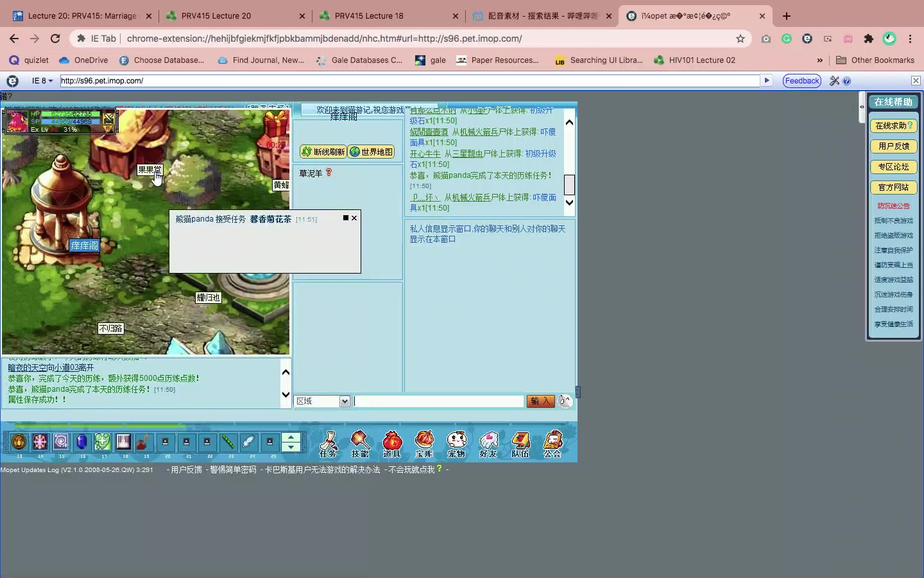Step the hotbar page down arrow
The image size is (924, 578).
[x=291, y=447]
